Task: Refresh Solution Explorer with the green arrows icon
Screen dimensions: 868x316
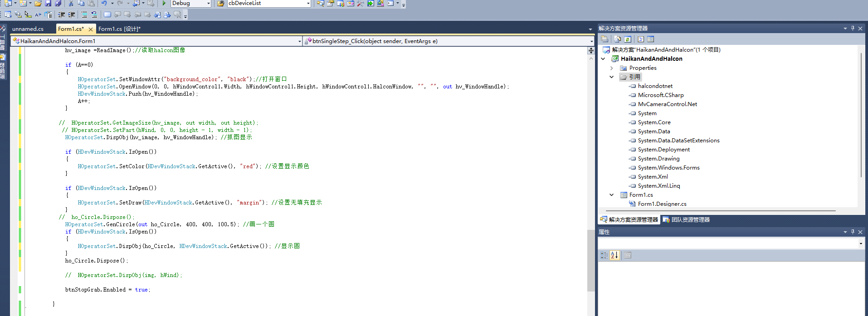Action: [628, 39]
